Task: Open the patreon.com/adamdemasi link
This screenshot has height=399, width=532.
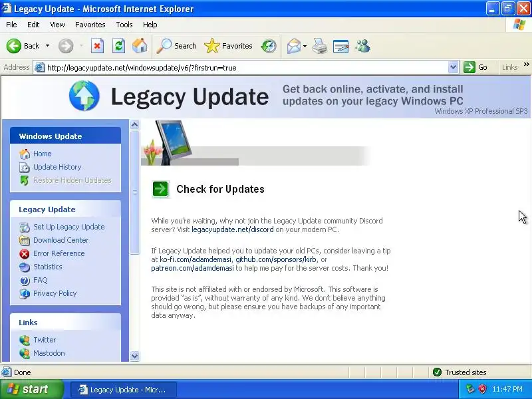Action: click(192, 268)
